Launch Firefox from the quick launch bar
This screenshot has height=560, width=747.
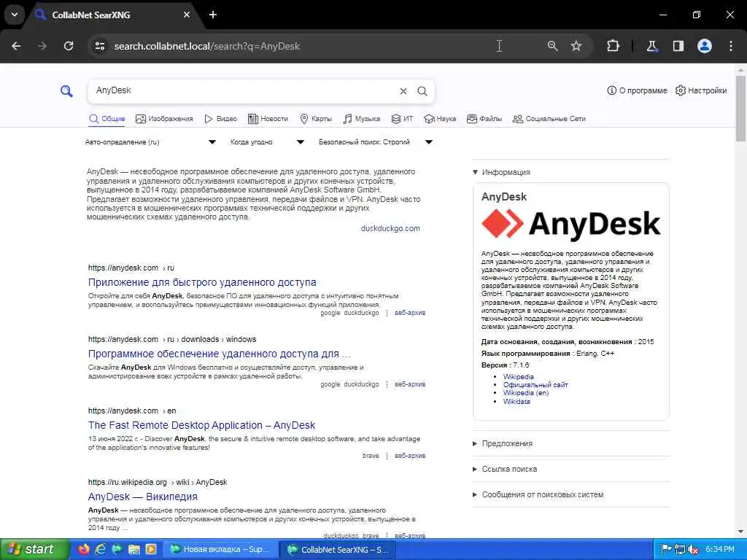click(83, 550)
